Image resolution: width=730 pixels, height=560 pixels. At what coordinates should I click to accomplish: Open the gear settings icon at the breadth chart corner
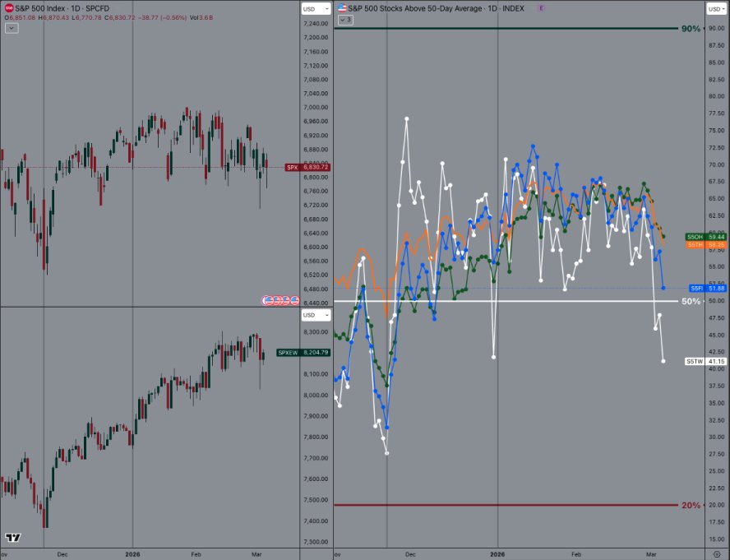[x=717, y=554]
